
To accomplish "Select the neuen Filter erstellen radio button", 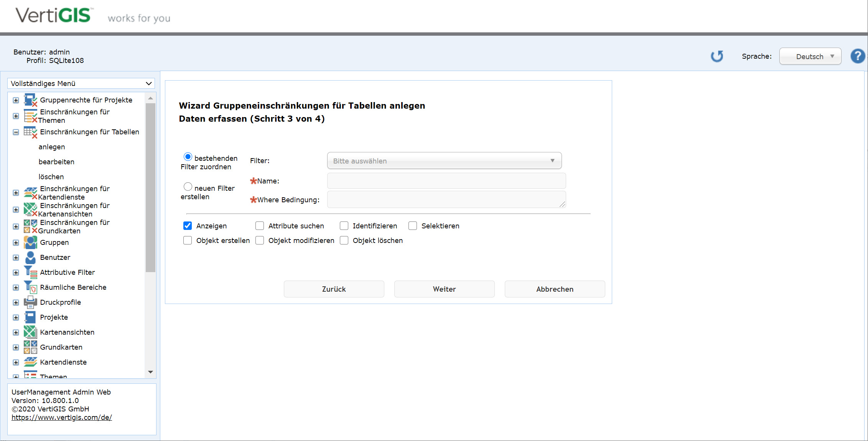I will [188, 186].
